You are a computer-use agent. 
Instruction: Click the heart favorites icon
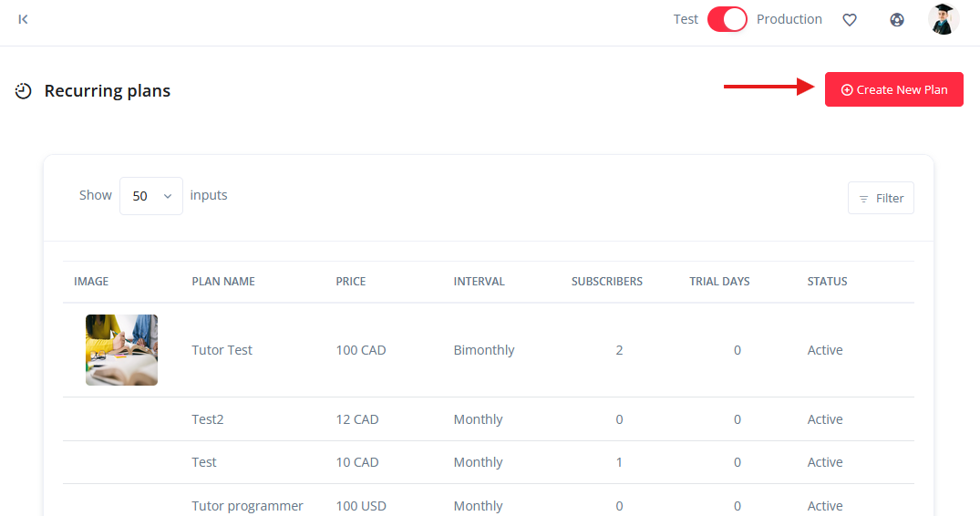(x=850, y=19)
